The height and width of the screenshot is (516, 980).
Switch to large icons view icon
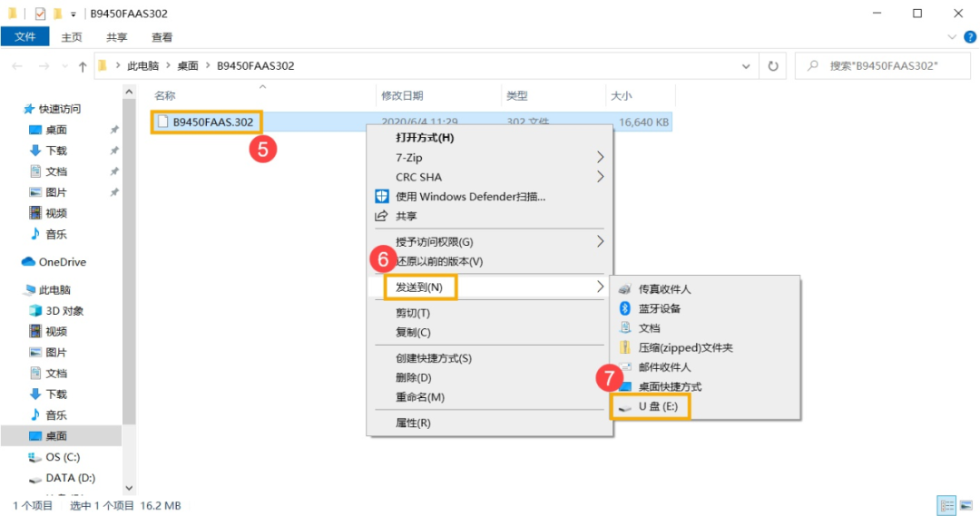[966, 505]
